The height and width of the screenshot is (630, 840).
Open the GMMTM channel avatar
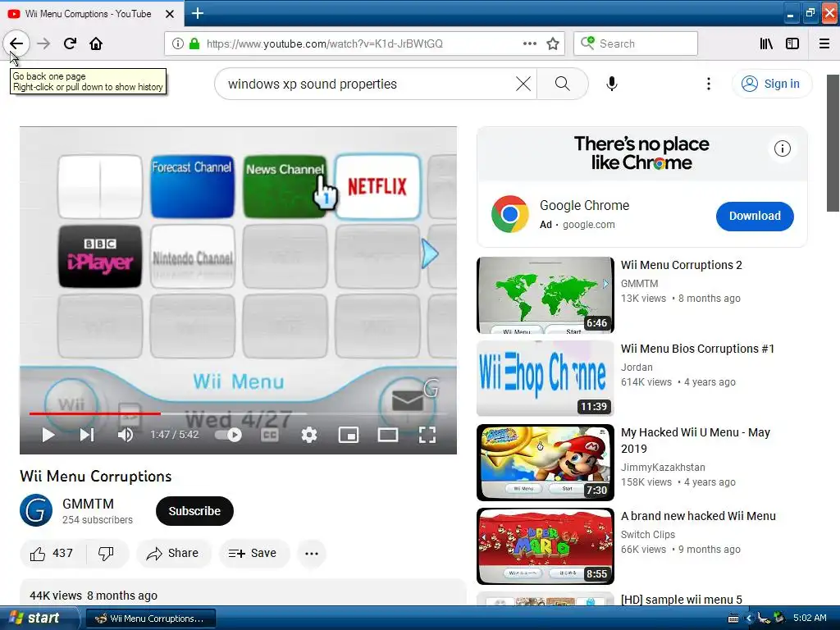[x=36, y=510]
